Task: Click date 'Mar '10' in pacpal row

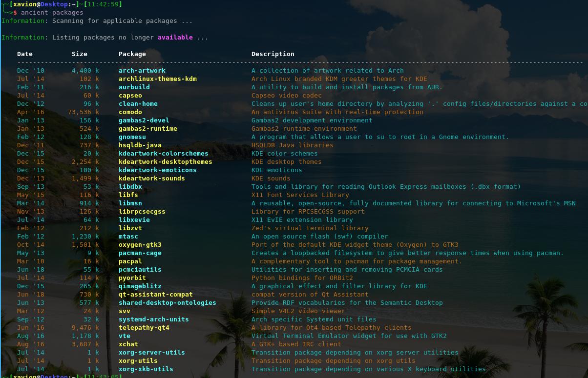Action: pyautogui.click(x=31, y=261)
